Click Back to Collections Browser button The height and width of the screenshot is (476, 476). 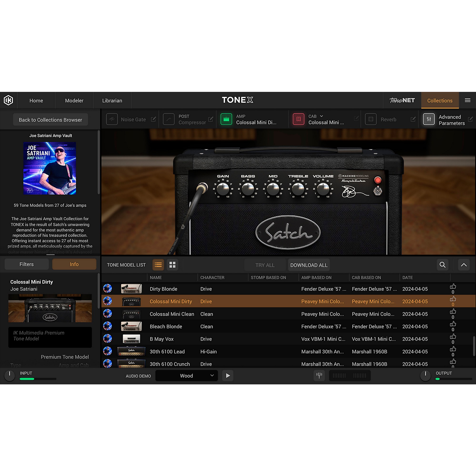50,120
